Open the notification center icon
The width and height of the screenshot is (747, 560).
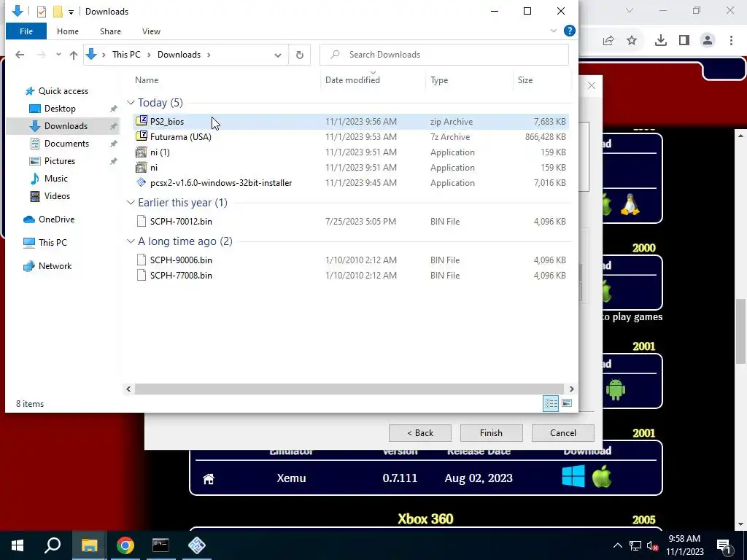724,545
